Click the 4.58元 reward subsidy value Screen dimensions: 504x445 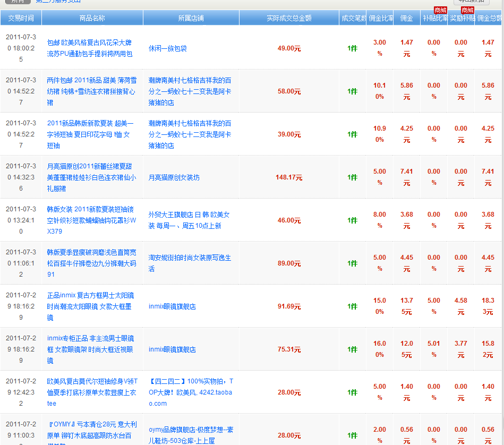(461, 306)
